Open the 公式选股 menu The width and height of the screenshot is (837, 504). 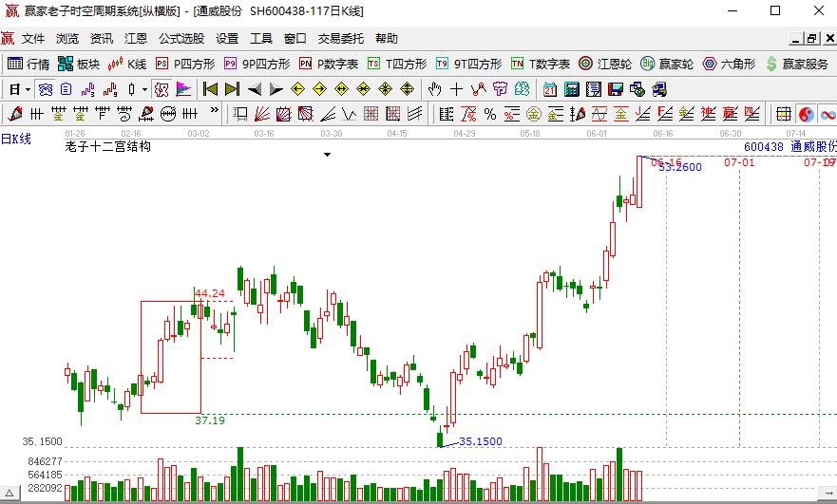181,38
